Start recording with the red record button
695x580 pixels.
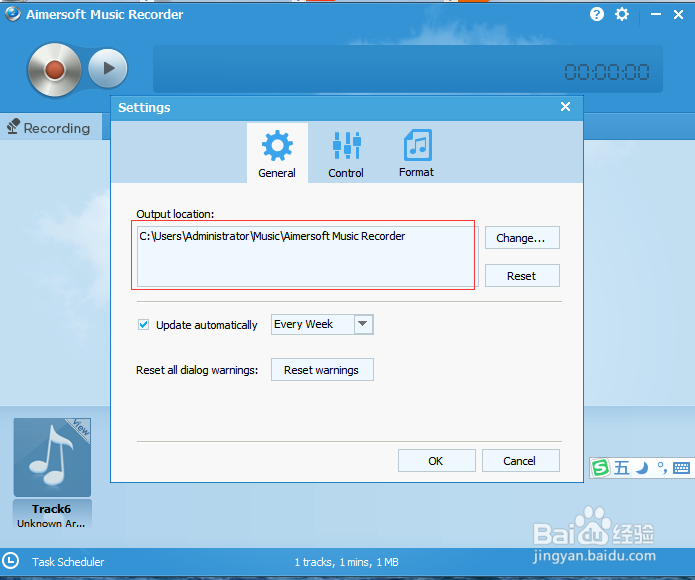[55, 70]
